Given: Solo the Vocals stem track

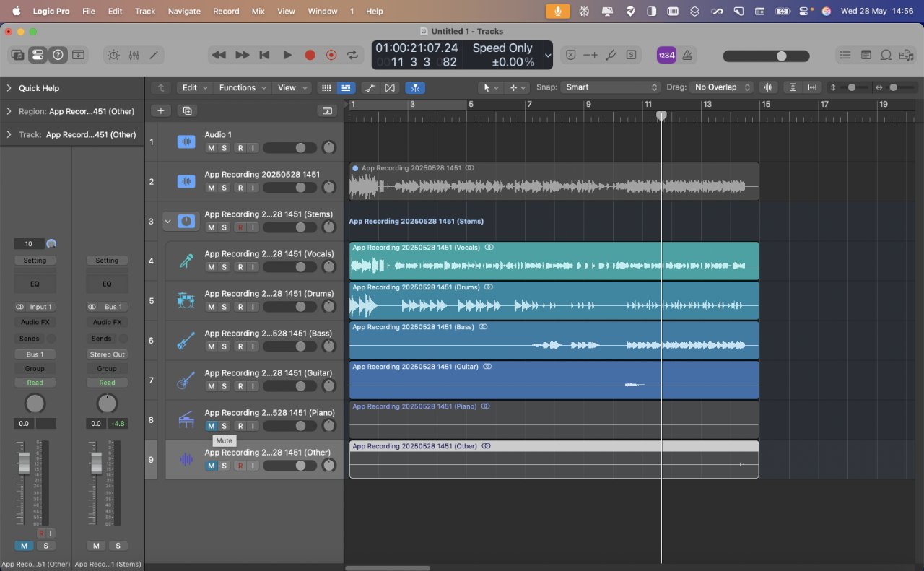Looking at the screenshot, I should point(224,267).
